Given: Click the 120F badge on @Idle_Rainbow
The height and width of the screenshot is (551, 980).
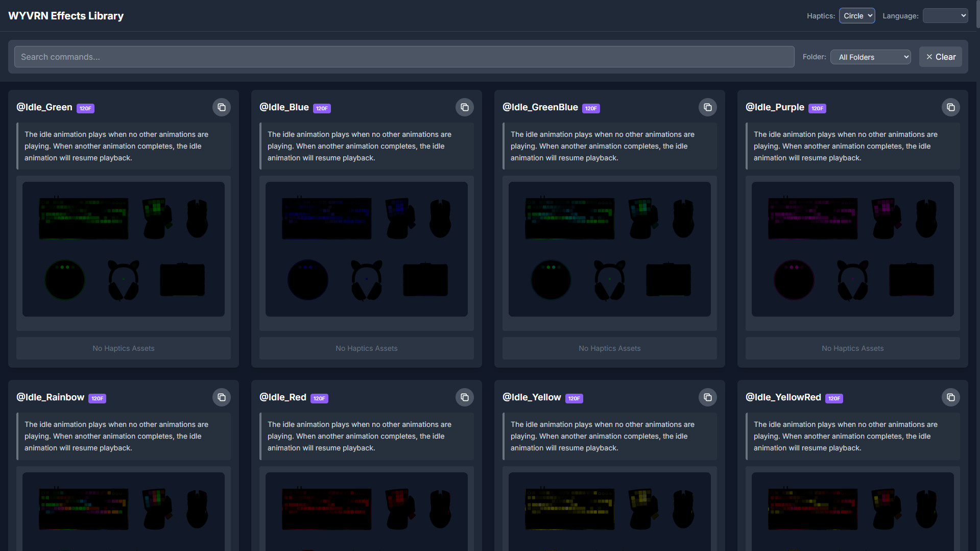Looking at the screenshot, I should (97, 398).
